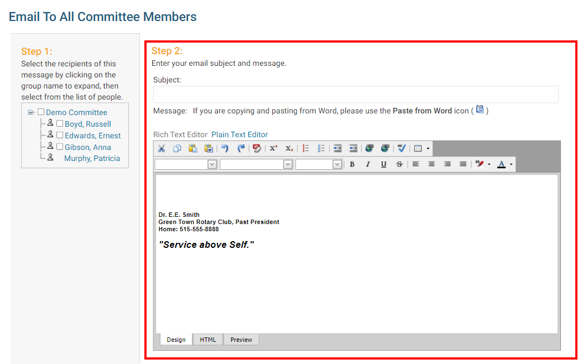Click the Paste from Word toolbar icon
Image resolution: width=588 pixels, height=364 pixels.
pos(209,148)
